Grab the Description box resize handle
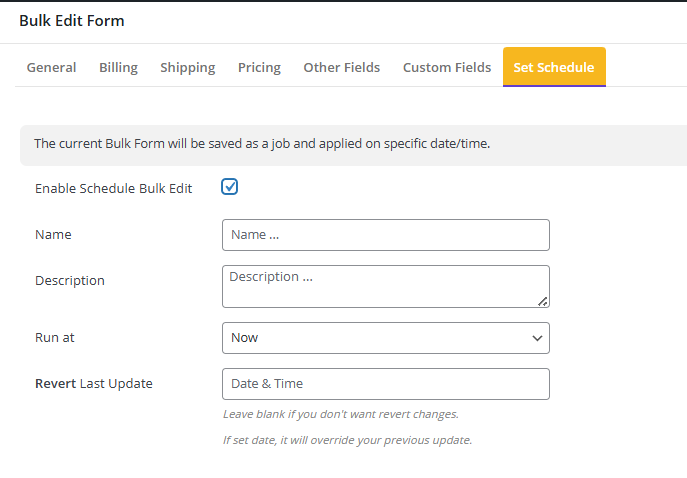Viewport: 687px width, 478px height. (542, 300)
